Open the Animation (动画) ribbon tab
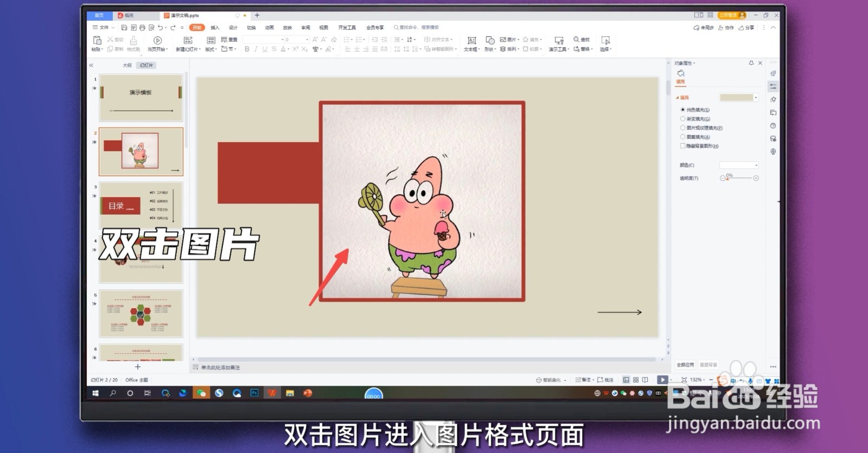Screen dimensions: 868x453 coord(270,28)
